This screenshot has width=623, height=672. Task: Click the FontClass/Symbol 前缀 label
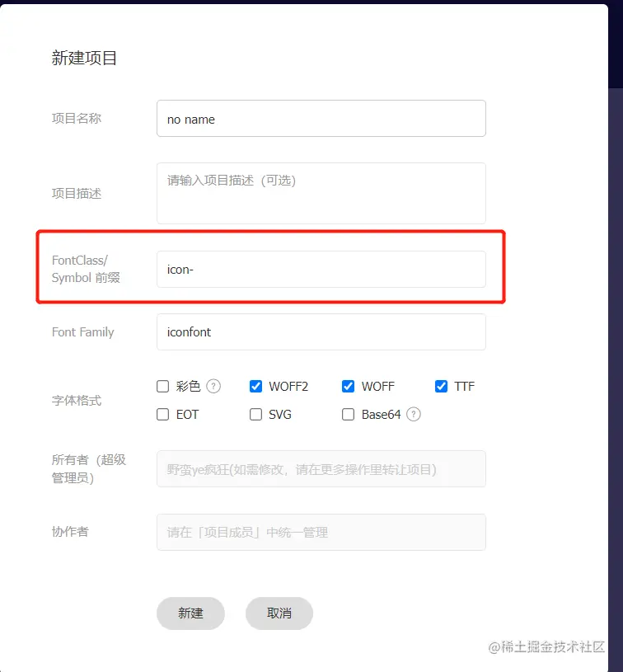[x=86, y=269]
